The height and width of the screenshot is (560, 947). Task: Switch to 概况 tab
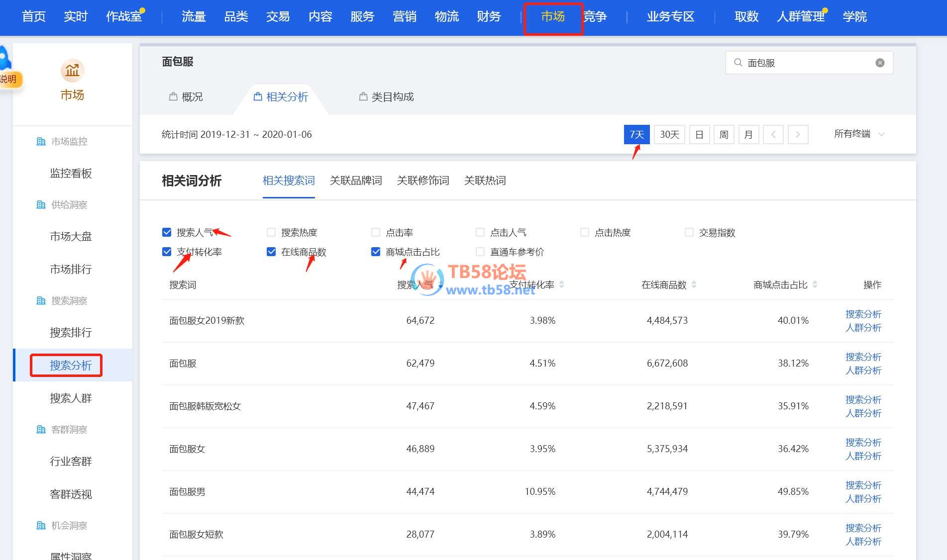pyautogui.click(x=186, y=97)
